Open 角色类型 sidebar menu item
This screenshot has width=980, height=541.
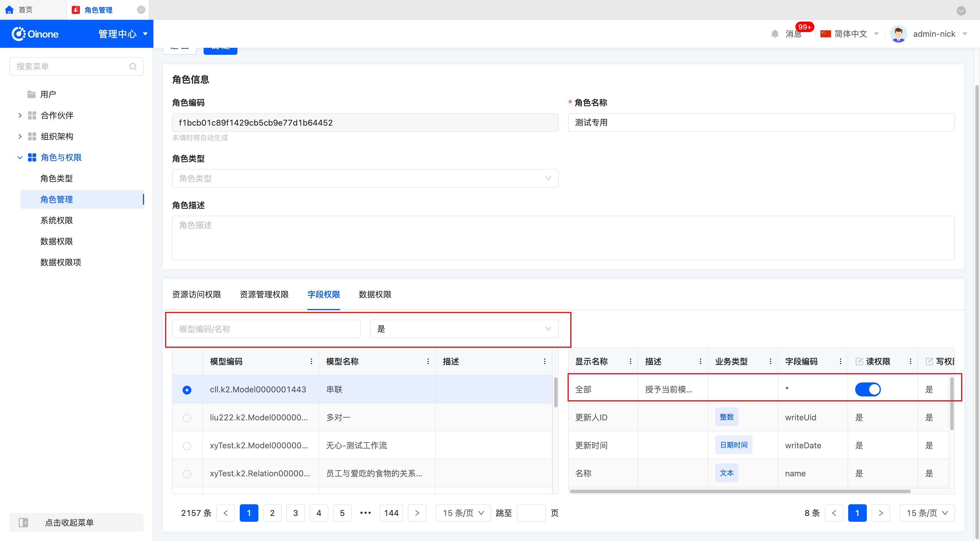tap(56, 178)
